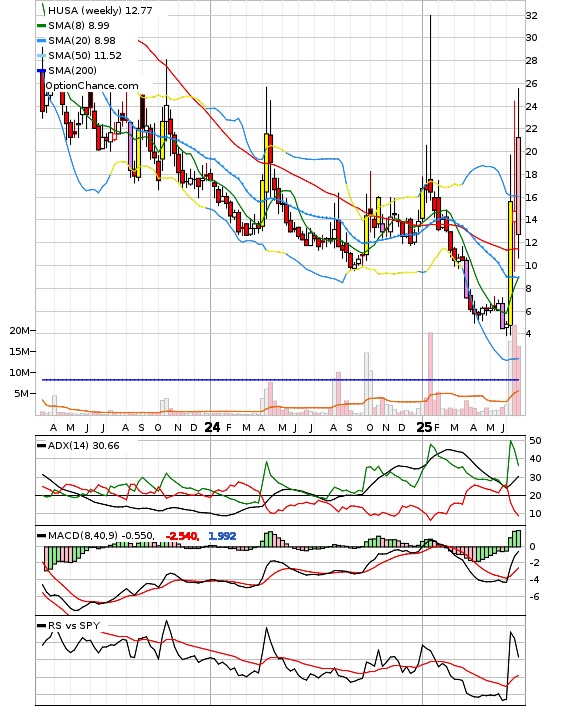Screen dimensions: 566x706
Task: Click the tall January 2025 volume bar
Action: [430, 373]
